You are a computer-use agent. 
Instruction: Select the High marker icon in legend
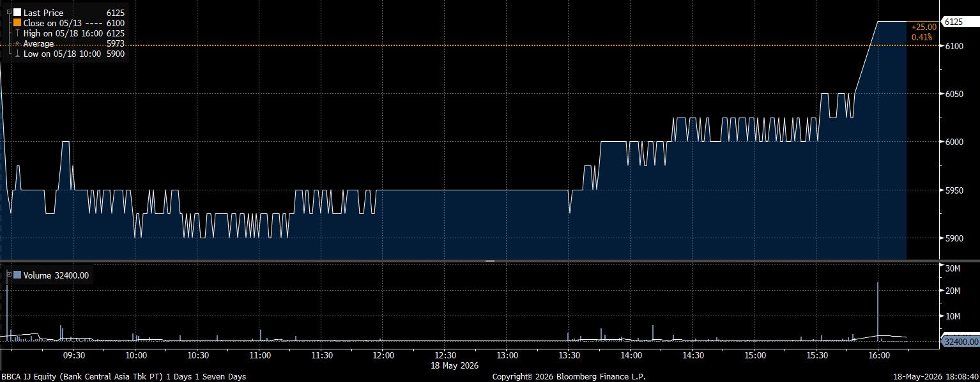[17, 33]
